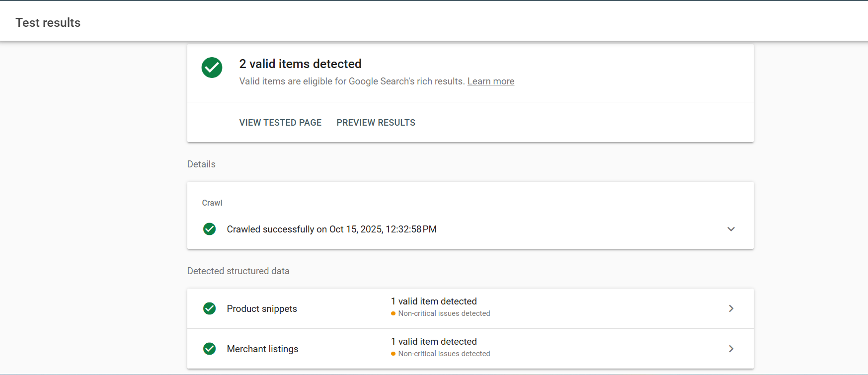868x375 pixels.
Task: Click "1 valid item detected" in Merchant listings row
Action: tap(434, 342)
